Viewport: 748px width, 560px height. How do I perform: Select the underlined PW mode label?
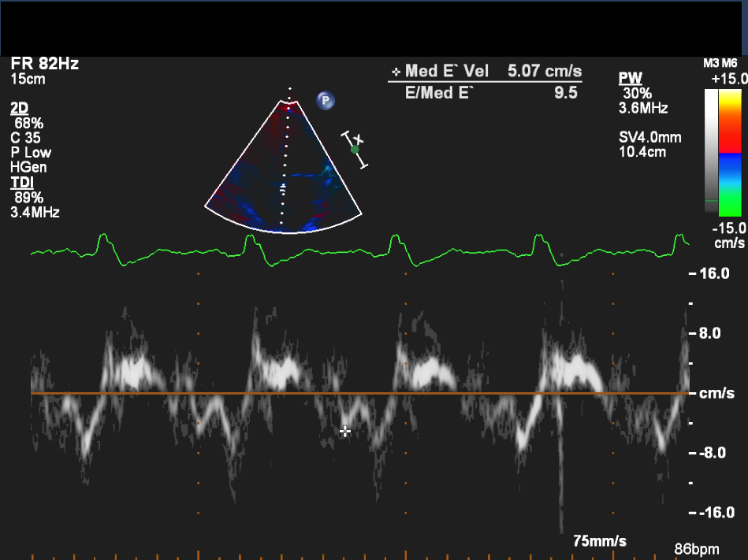click(630, 78)
